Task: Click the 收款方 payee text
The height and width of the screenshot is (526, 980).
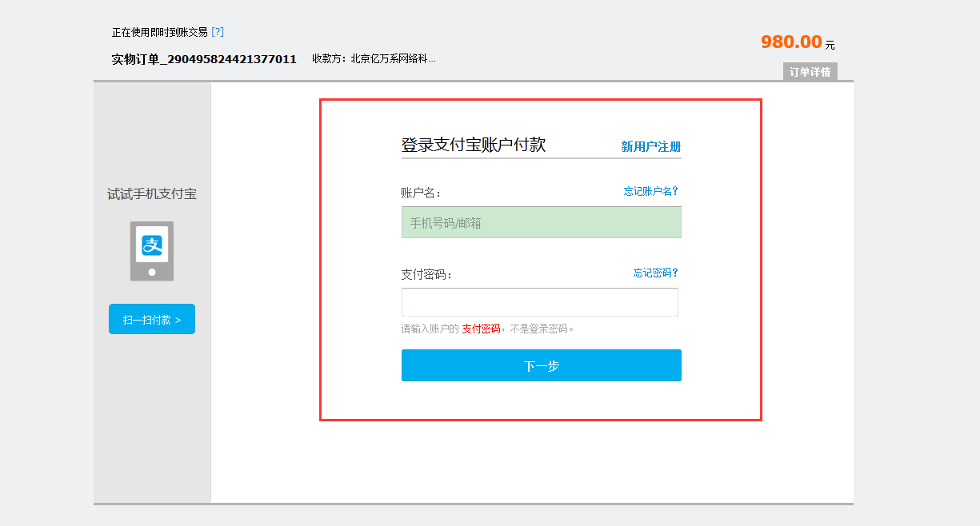Action: point(374,58)
